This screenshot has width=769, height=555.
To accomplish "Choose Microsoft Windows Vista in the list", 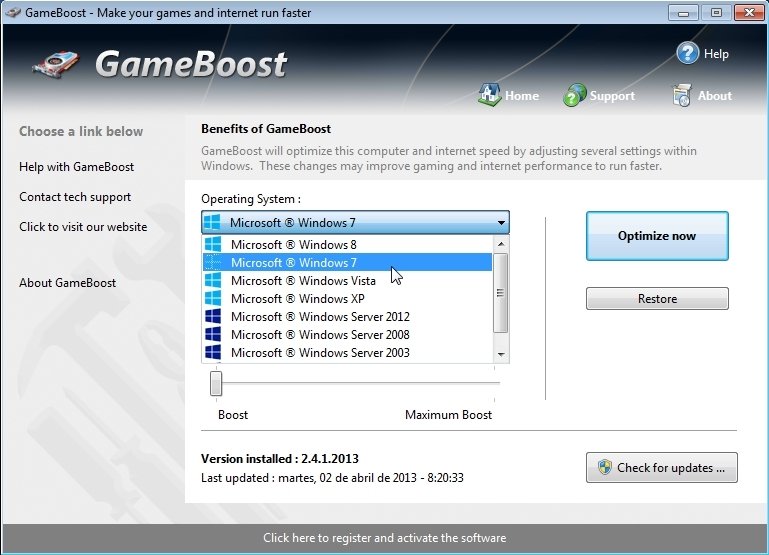I will [347, 280].
